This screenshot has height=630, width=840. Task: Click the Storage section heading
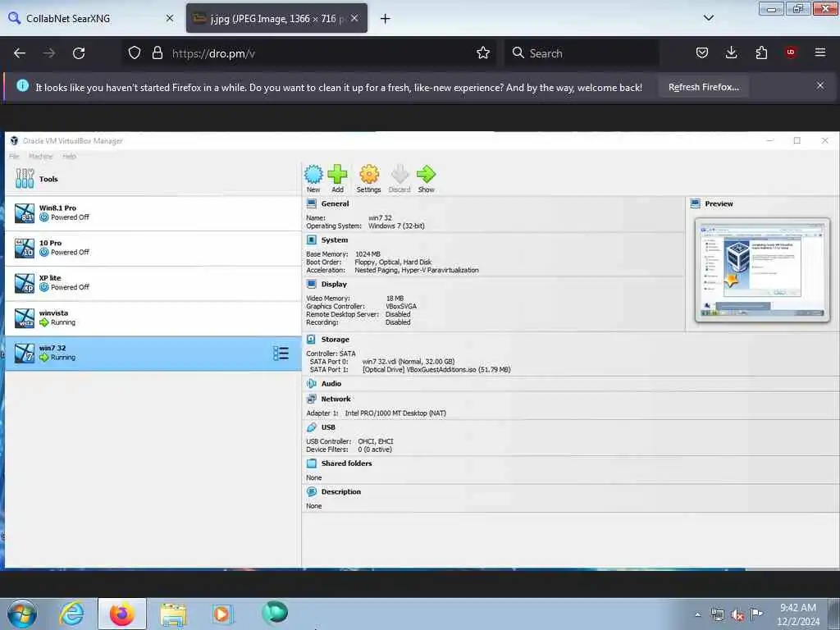tap(335, 339)
